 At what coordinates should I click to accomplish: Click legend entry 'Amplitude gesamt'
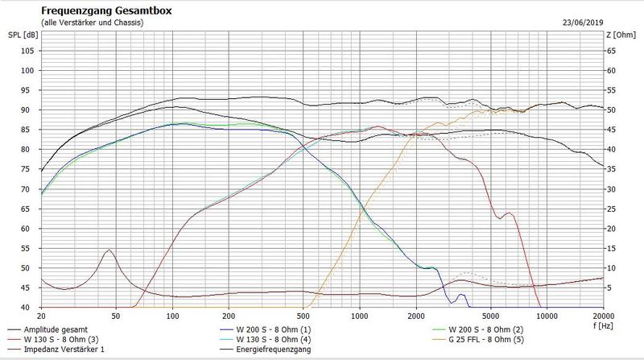(56, 329)
